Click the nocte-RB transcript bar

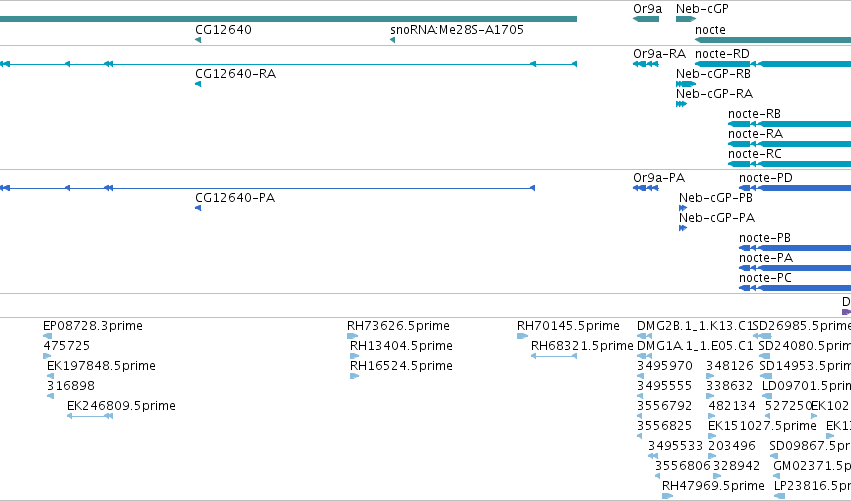pyautogui.click(x=789, y=124)
